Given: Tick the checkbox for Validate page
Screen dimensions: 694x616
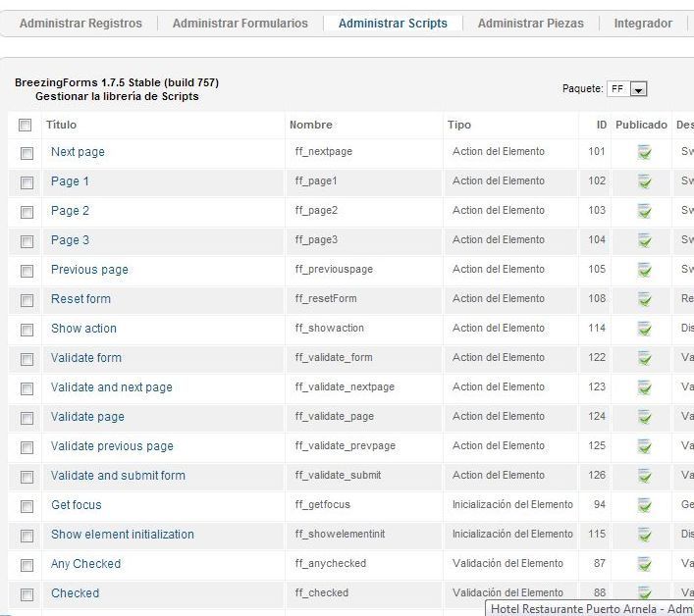Looking at the screenshot, I should (x=27, y=418).
